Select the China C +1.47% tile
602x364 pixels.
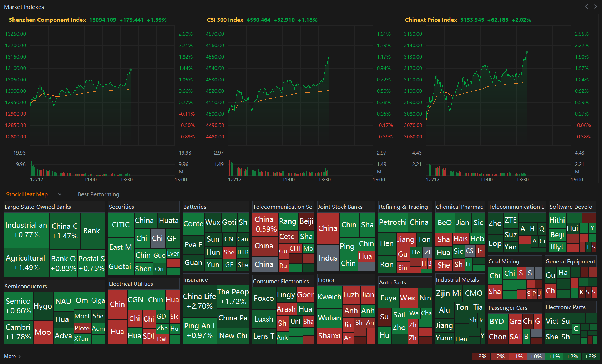click(x=65, y=231)
